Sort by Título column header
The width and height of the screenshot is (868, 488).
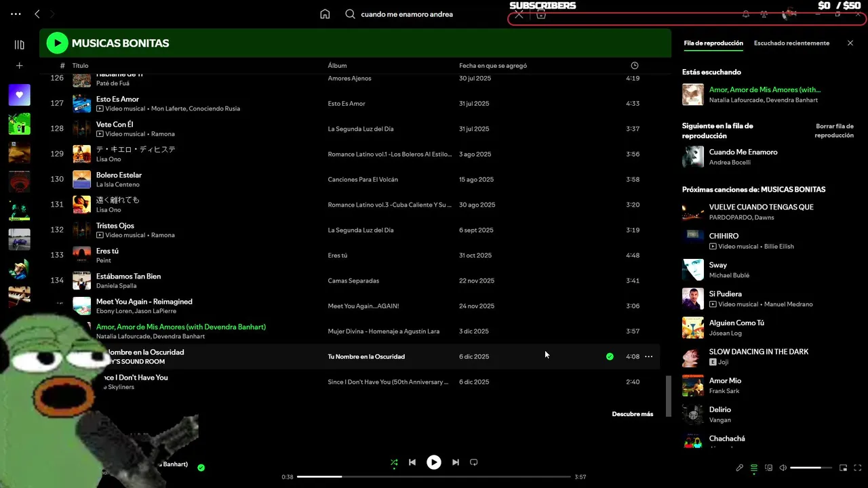tap(80, 66)
